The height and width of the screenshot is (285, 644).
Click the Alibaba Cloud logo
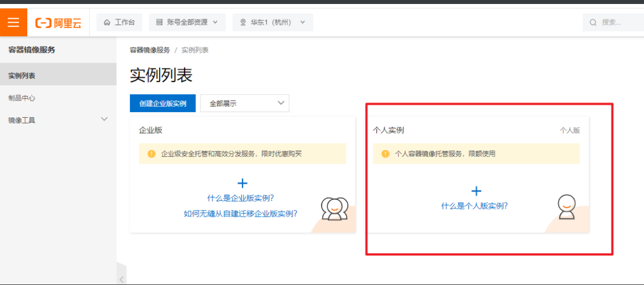coord(58,23)
